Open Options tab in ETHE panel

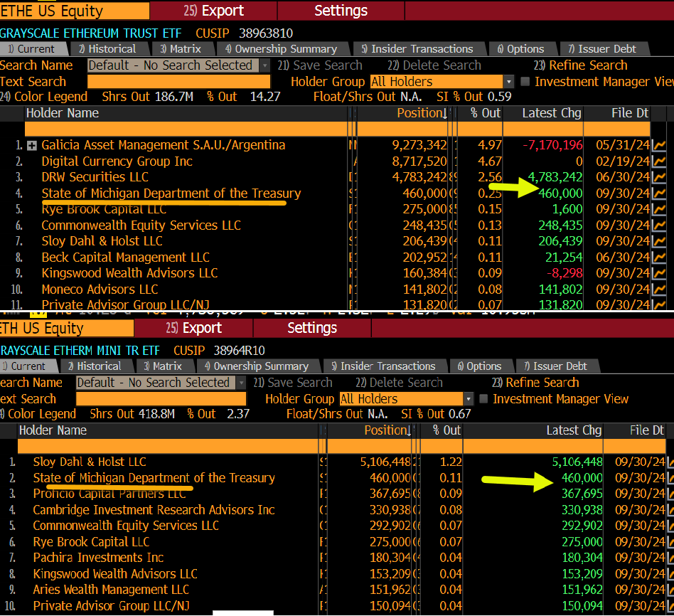pyautogui.click(x=521, y=49)
